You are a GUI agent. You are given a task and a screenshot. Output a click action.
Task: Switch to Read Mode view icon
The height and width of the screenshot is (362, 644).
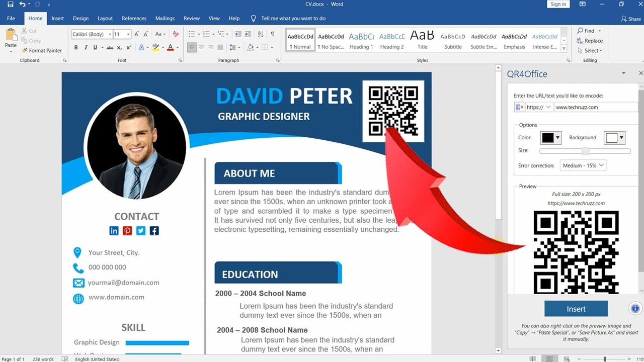(x=532, y=359)
